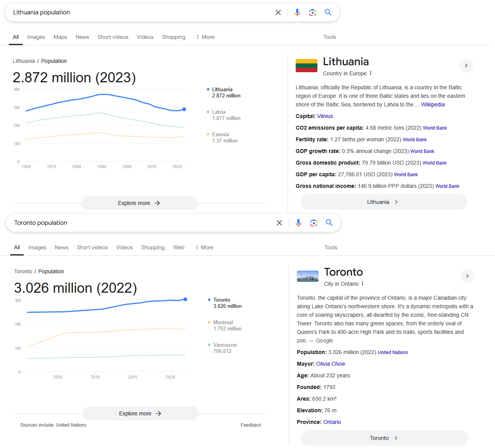The height and width of the screenshot is (448, 495).
Task: Click Toronto breadcrumb above population figure
Action: click(23, 271)
